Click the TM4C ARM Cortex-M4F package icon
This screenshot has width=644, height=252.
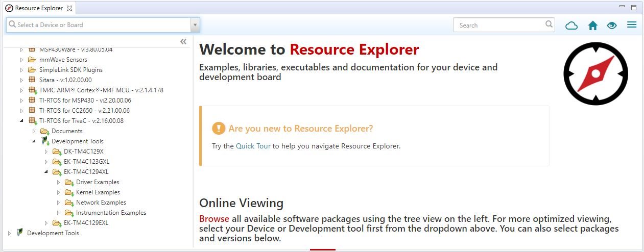(x=32, y=90)
